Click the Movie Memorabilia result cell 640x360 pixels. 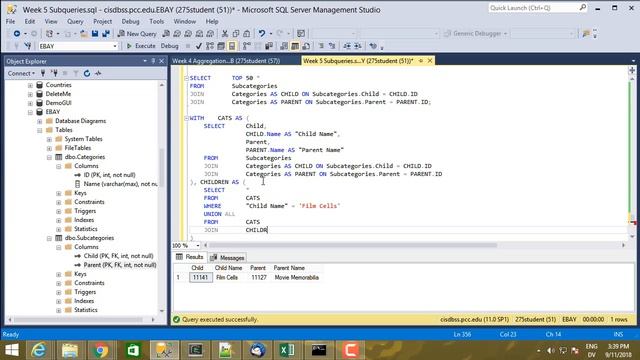point(297,278)
